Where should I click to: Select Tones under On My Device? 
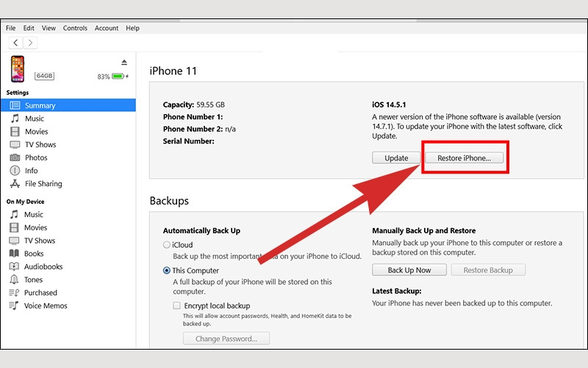34,280
